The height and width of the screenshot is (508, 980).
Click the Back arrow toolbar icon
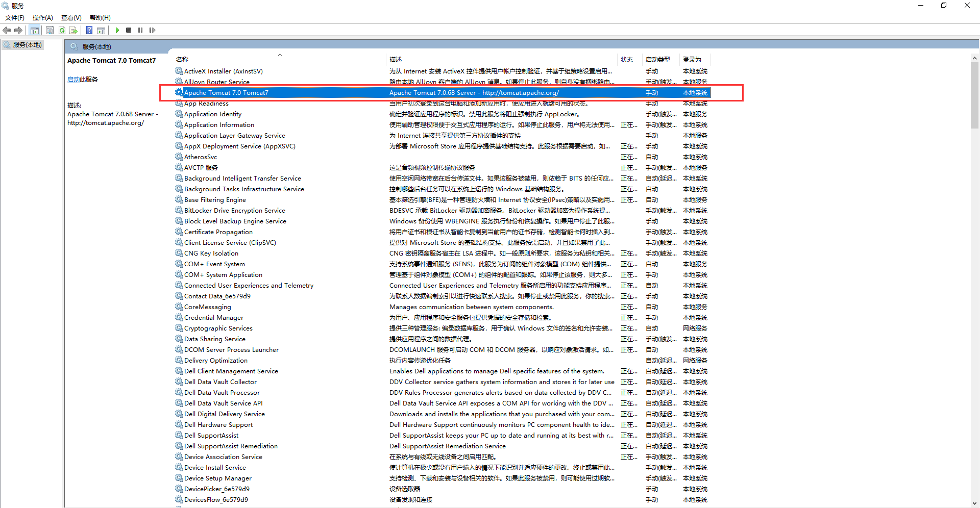(7, 30)
